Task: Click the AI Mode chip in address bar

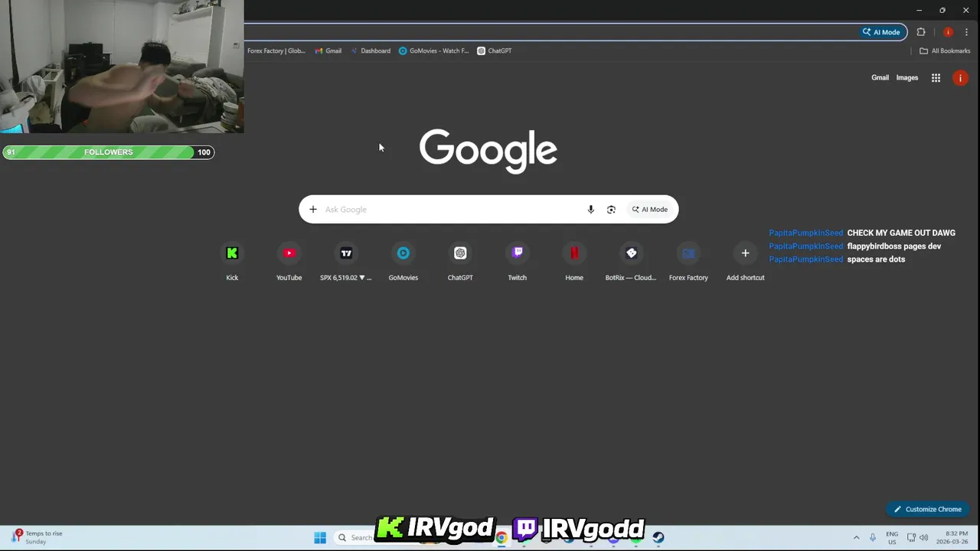Action: pos(881,32)
